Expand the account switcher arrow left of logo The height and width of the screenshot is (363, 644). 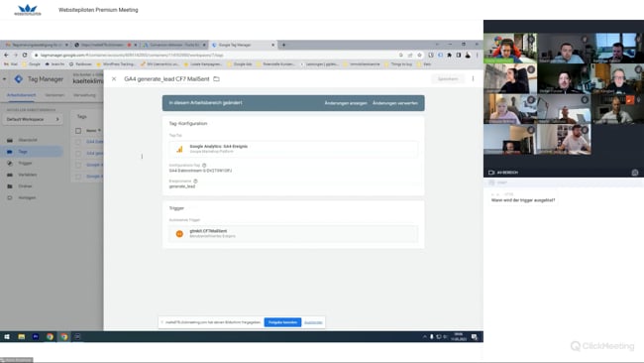(x=5, y=79)
